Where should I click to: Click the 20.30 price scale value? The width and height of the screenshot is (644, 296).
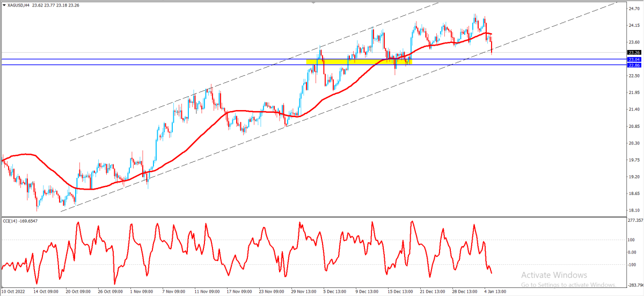(634, 143)
